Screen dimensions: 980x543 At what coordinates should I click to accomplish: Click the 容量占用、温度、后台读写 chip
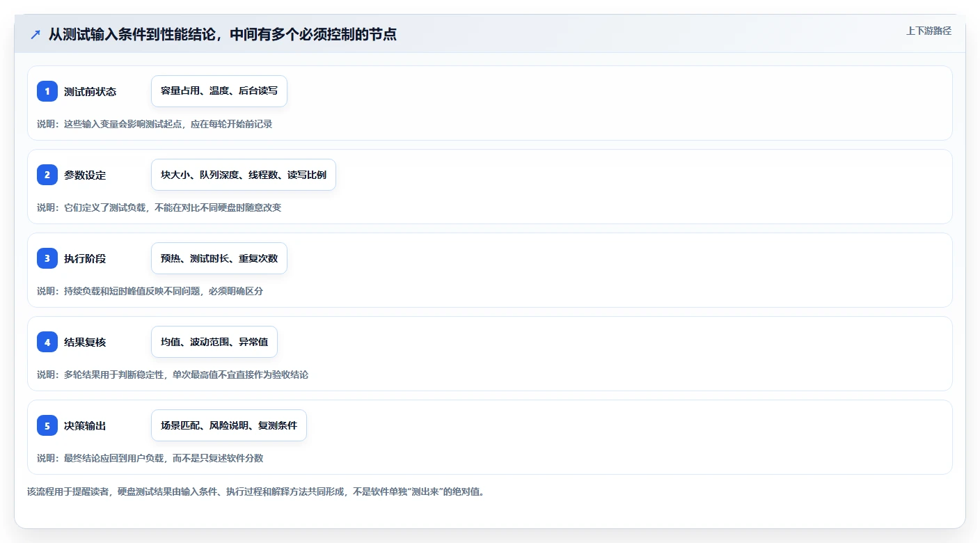(219, 91)
